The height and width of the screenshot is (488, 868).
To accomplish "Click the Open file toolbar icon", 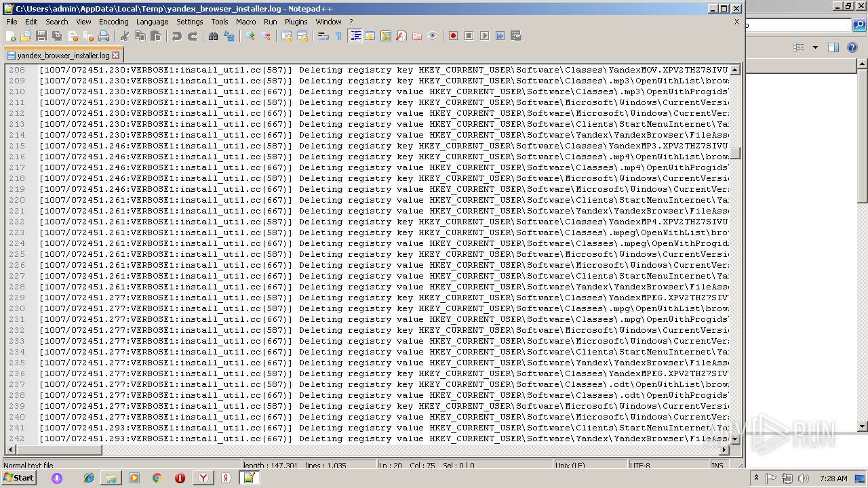I will point(26,36).
